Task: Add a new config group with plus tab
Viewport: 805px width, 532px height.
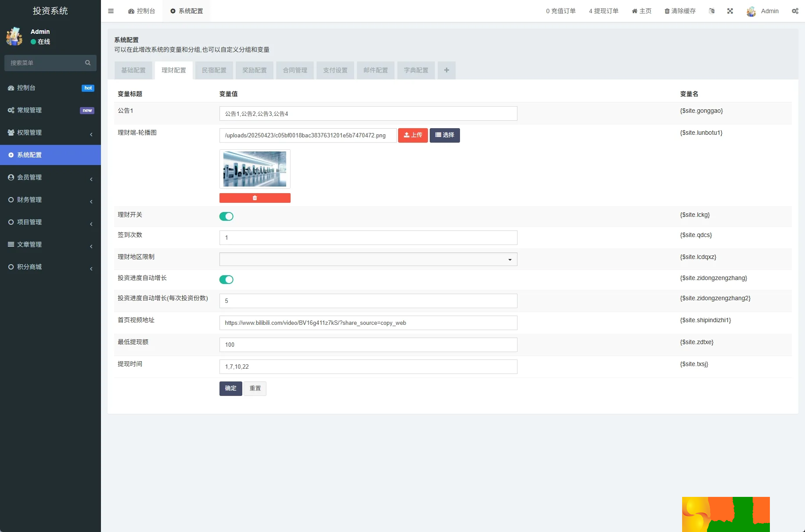Action: coord(446,70)
